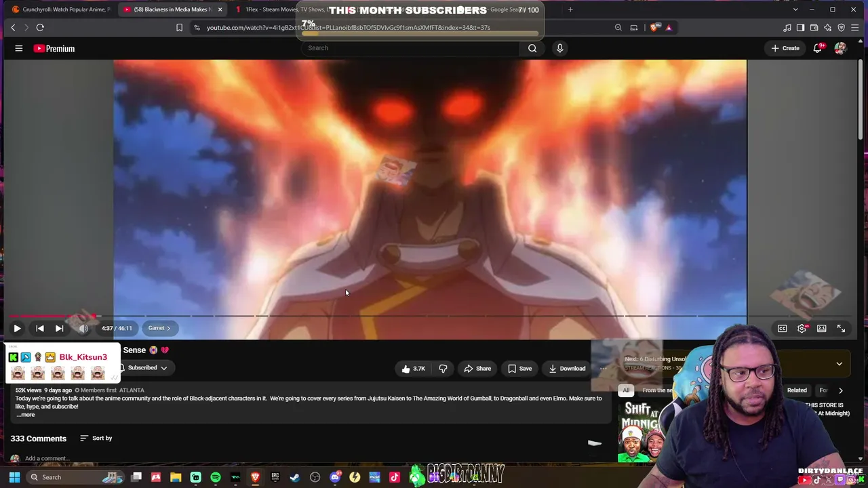
Task: Reload the current page
Action: [40, 28]
